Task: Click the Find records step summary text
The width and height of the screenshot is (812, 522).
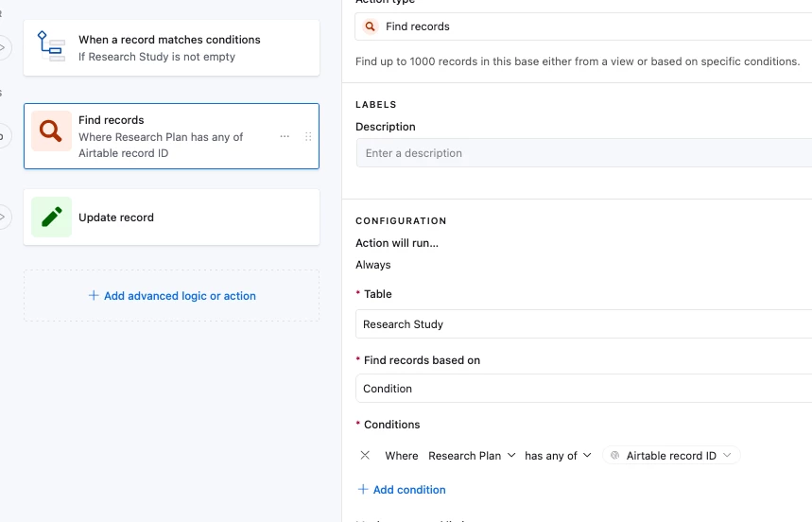Action: click(x=161, y=145)
